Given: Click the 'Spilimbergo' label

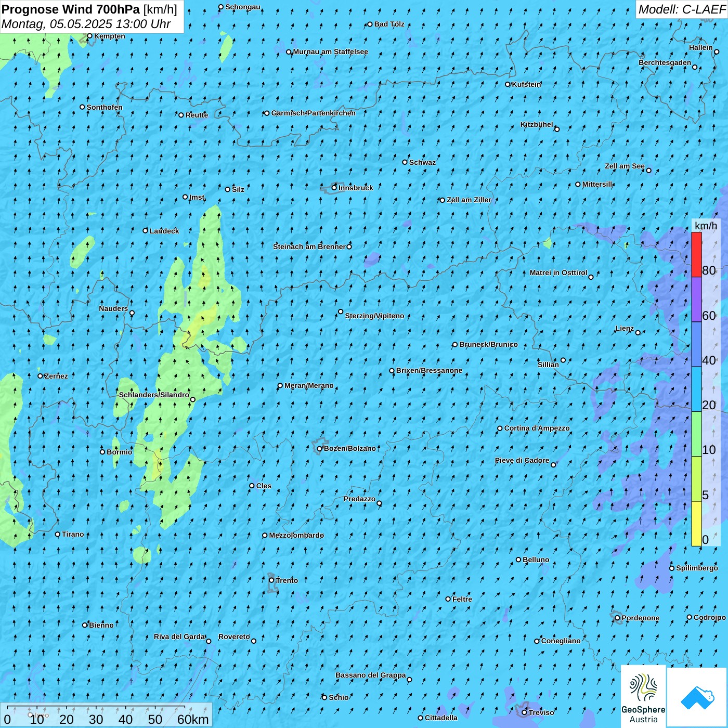Looking at the screenshot, I should click(x=697, y=568).
